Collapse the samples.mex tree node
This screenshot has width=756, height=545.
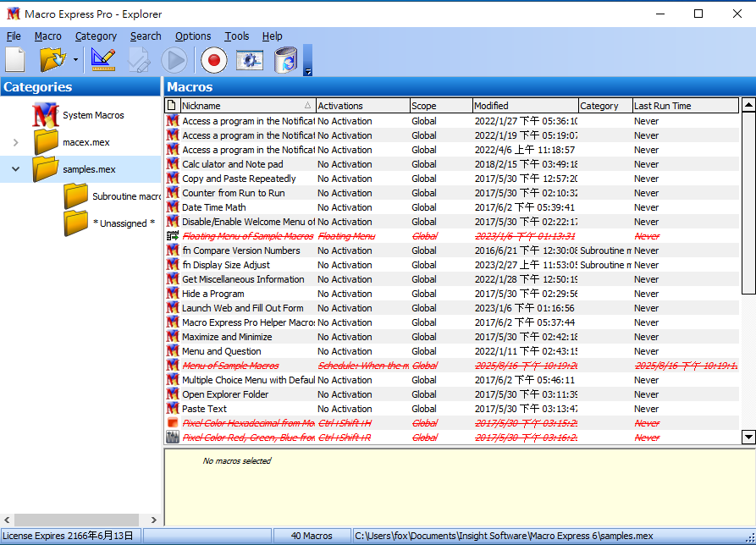click(16, 169)
